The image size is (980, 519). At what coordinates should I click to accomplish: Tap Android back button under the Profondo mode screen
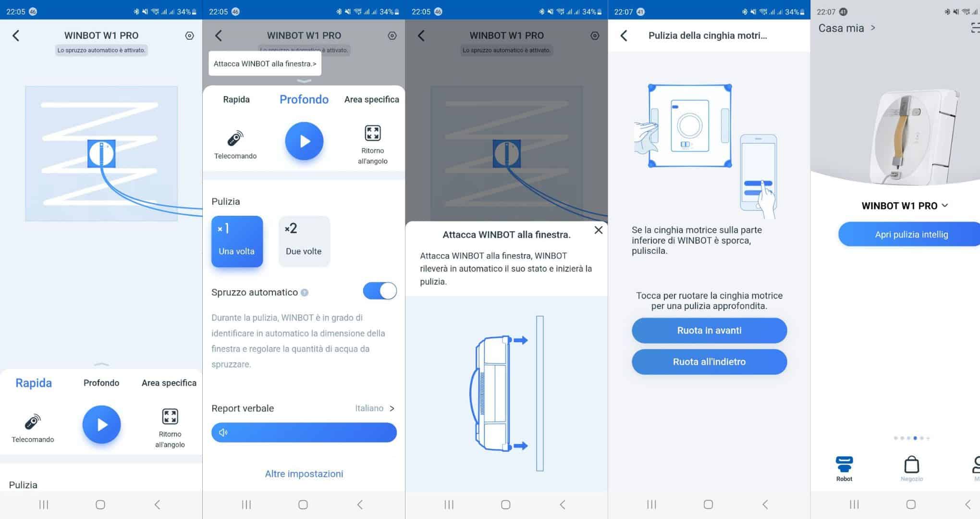(x=360, y=505)
